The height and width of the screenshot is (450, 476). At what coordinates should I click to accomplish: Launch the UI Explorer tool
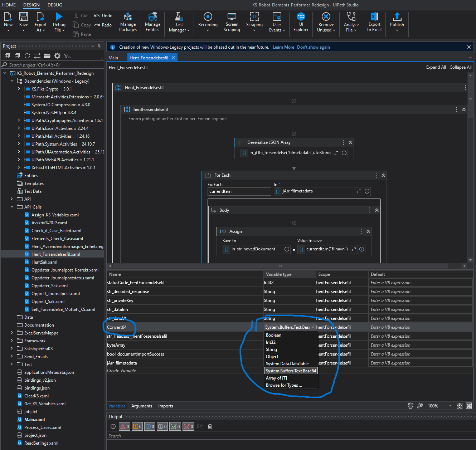tap(301, 22)
